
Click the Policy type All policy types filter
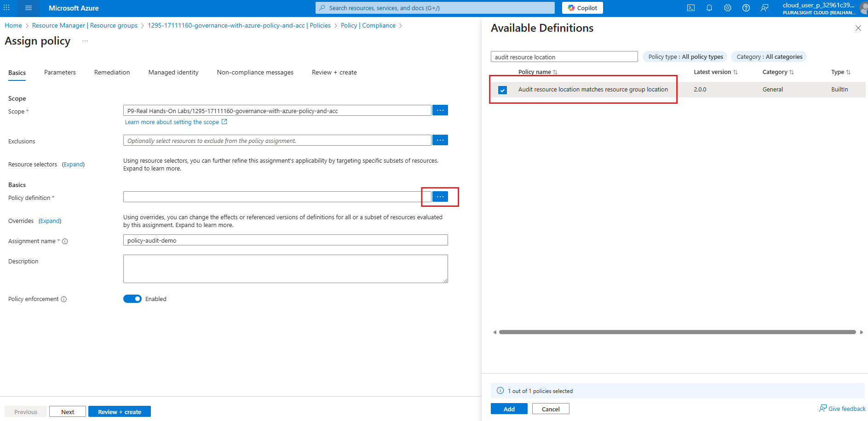pyautogui.click(x=684, y=57)
